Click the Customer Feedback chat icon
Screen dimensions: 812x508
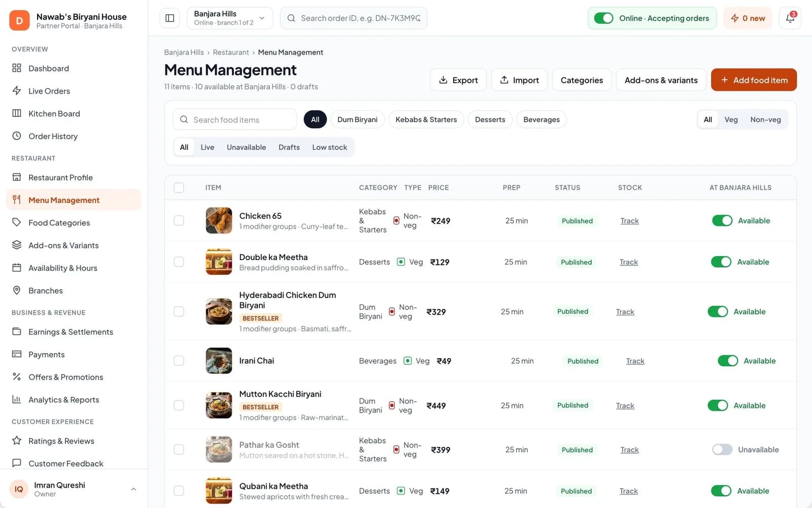17,463
